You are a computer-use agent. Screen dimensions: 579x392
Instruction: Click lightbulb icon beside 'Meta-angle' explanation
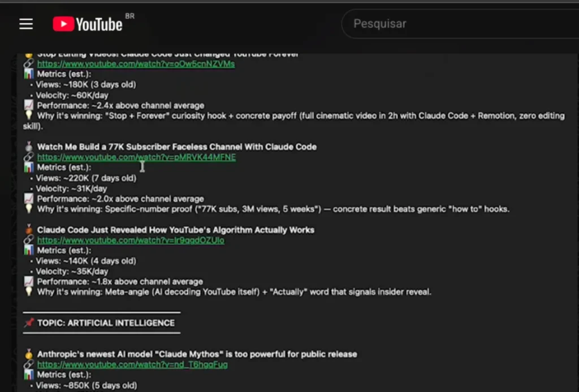click(29, 291)
